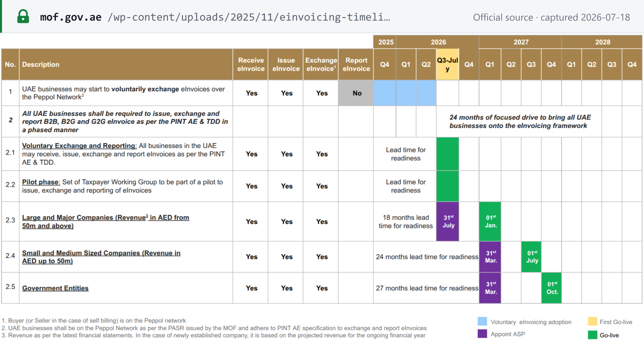Viewport: 644px width, 343px height.
Task: Click the grey 'No' cell in row 1
Action: point(356,93)
